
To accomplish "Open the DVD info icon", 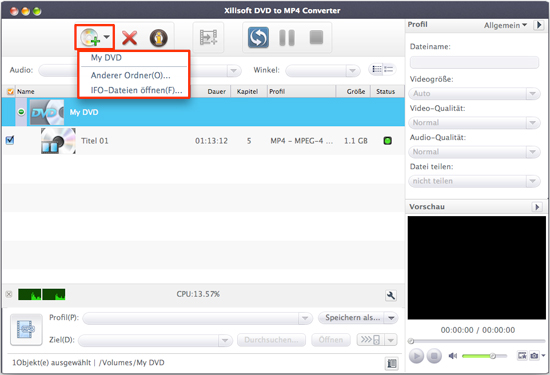I will click(x=159, y=38).
